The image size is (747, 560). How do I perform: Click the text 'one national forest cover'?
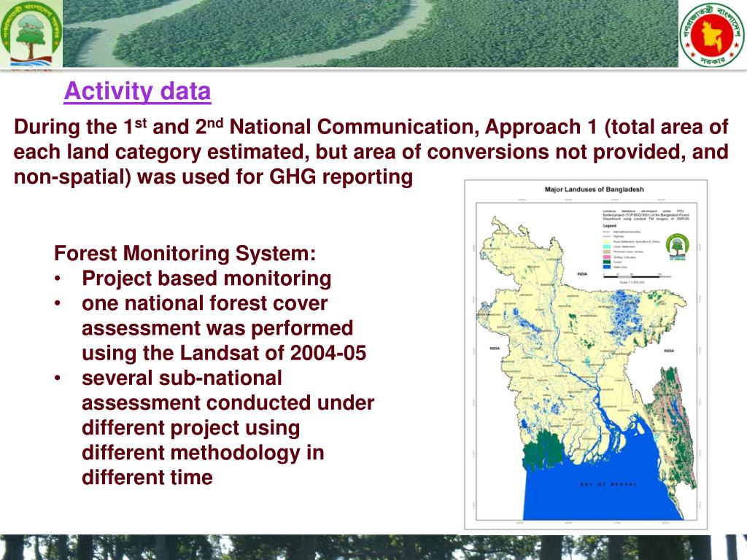click(205, 303)
